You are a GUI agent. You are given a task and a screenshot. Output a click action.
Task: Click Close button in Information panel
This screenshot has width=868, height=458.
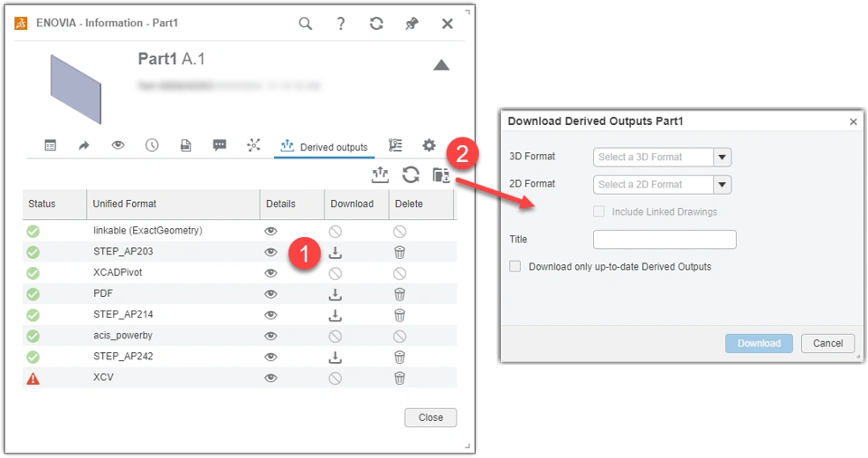(x=430, y=417)
